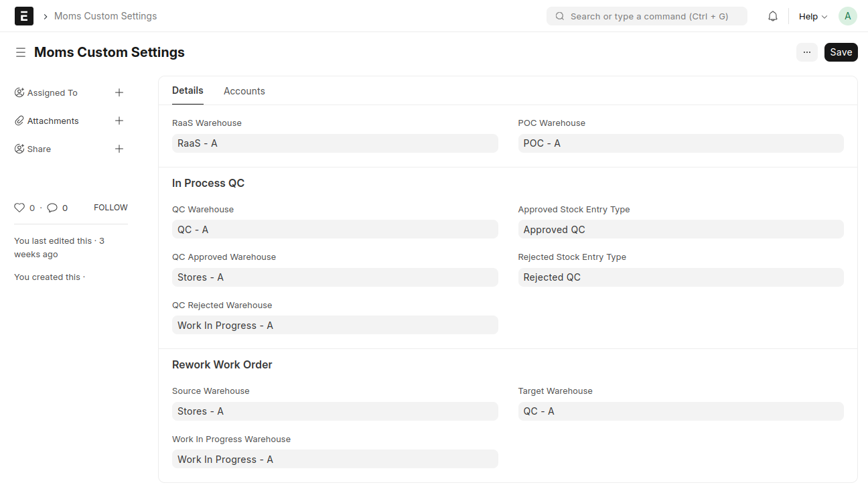
Task: Edit the RaaS Warehouse field
Action: click(335, 143)
